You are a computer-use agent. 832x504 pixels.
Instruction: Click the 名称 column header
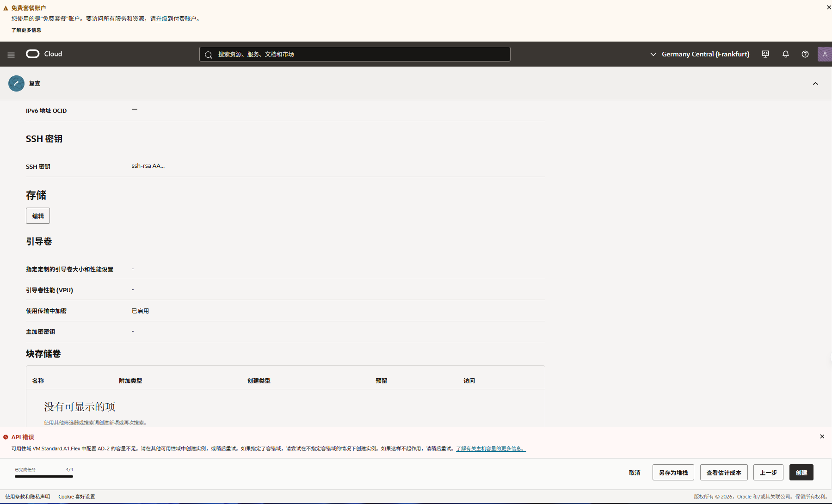[x=38, y=381]
